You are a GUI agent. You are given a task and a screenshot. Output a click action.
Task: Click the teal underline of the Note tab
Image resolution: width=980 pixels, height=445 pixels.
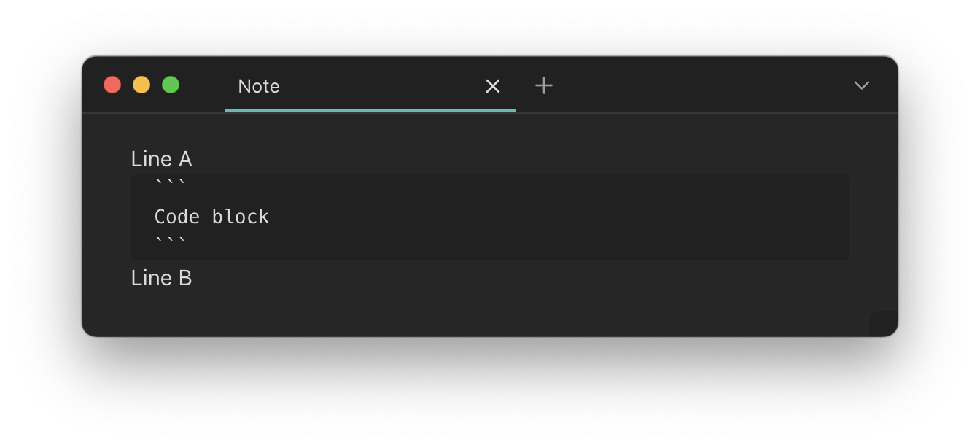(x=370, y=111)
